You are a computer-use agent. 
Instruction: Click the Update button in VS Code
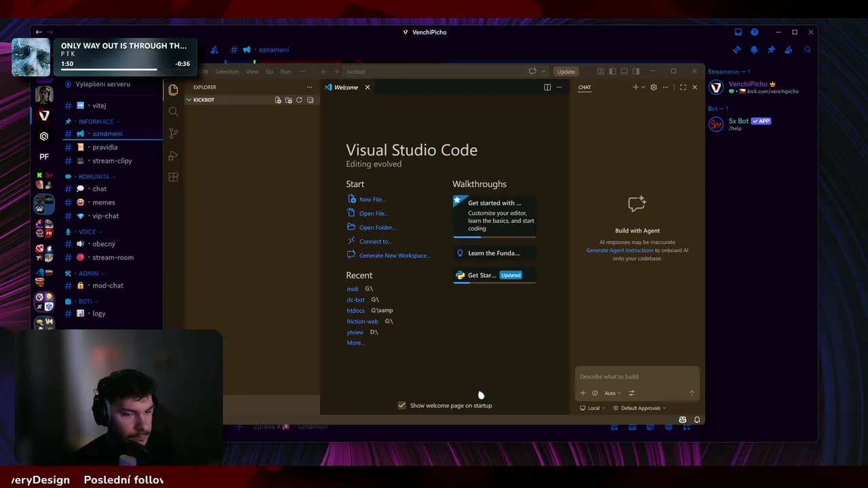pyautogui.click(x=566, y=71)
